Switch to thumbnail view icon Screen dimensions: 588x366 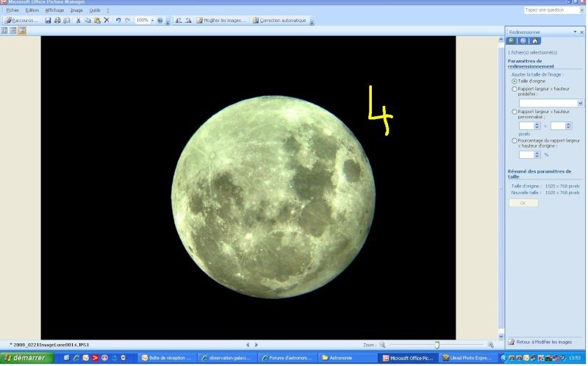(4, 31)
